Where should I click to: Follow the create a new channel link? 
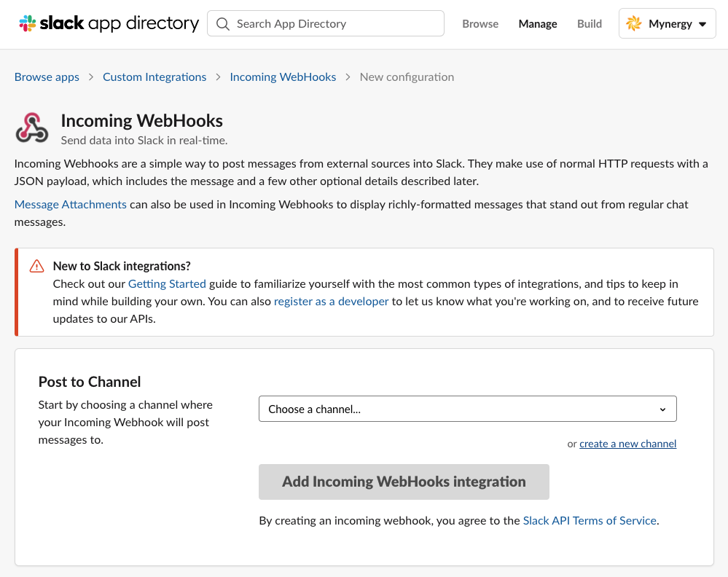(x=627, y=444)
